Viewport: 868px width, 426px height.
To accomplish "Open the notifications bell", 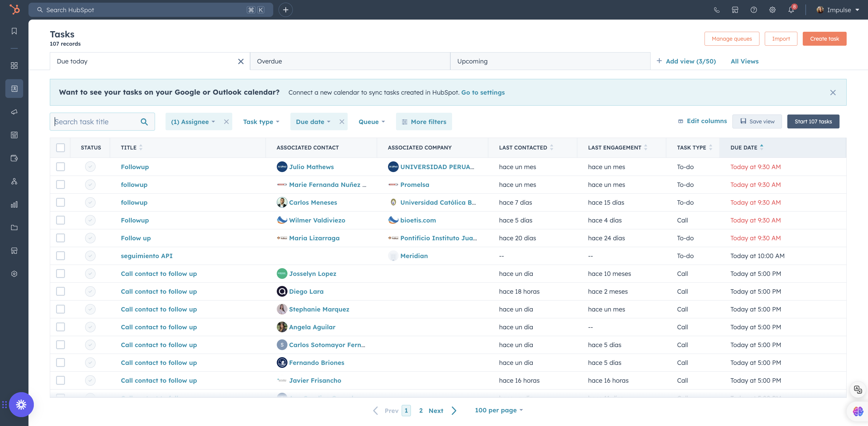I will (x=791, y=10).
